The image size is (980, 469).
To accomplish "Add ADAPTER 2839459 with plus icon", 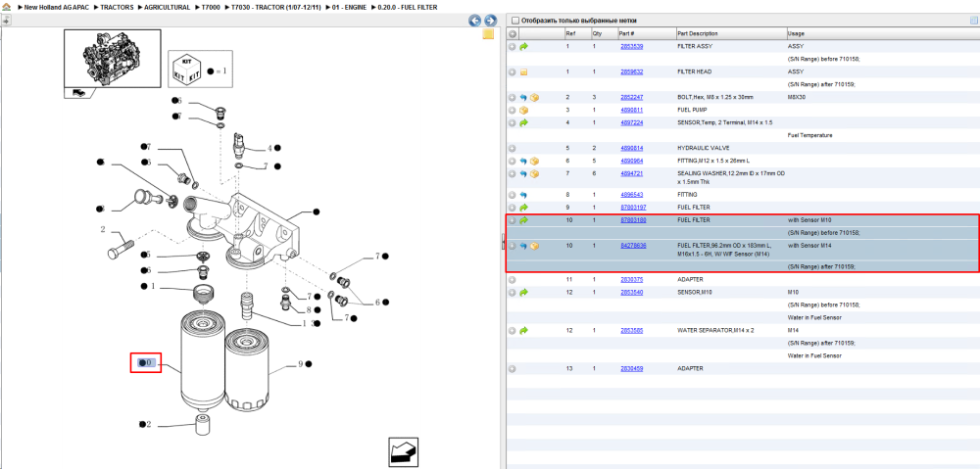I will (512, 368).
